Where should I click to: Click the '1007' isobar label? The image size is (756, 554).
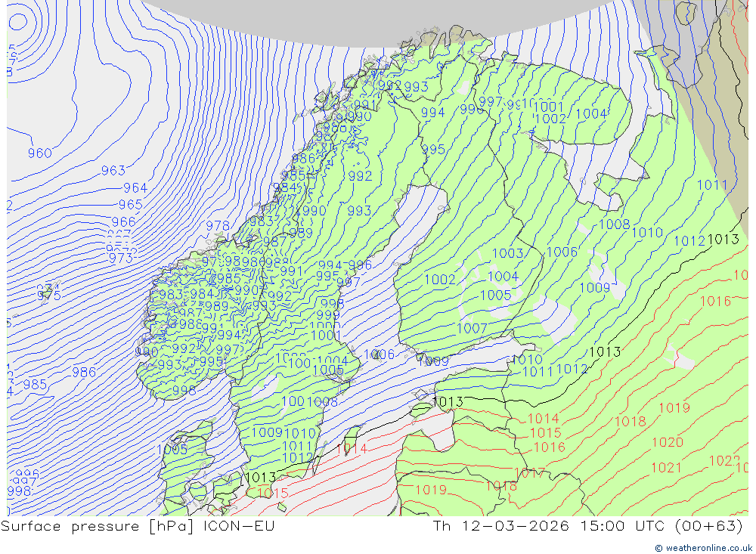472,329
